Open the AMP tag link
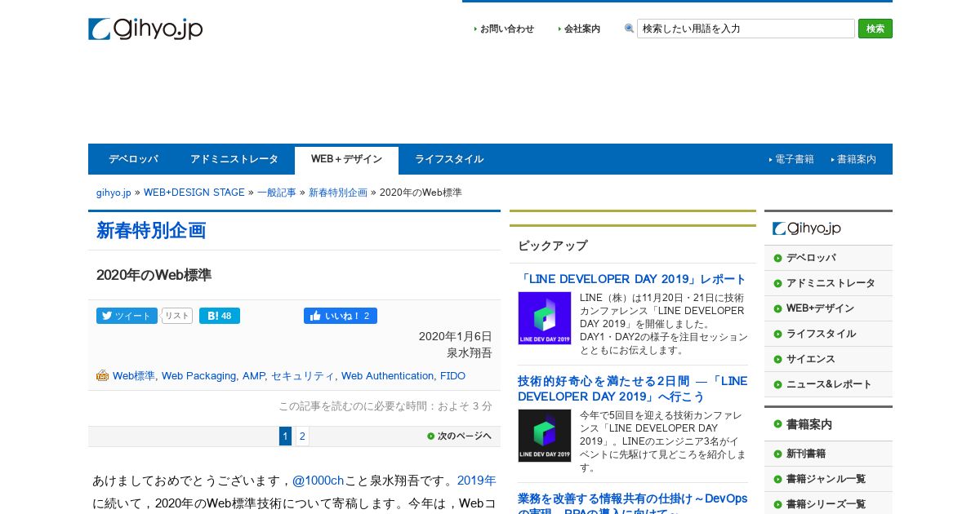This screenshot has height=514, width=980. point(253,376)
